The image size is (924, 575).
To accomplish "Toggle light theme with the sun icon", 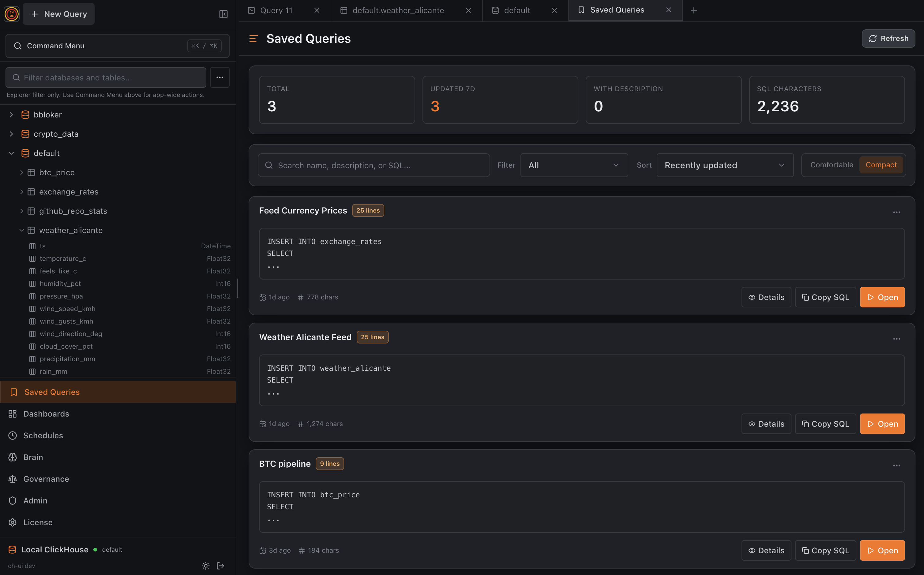I will [x=205, y=566].
